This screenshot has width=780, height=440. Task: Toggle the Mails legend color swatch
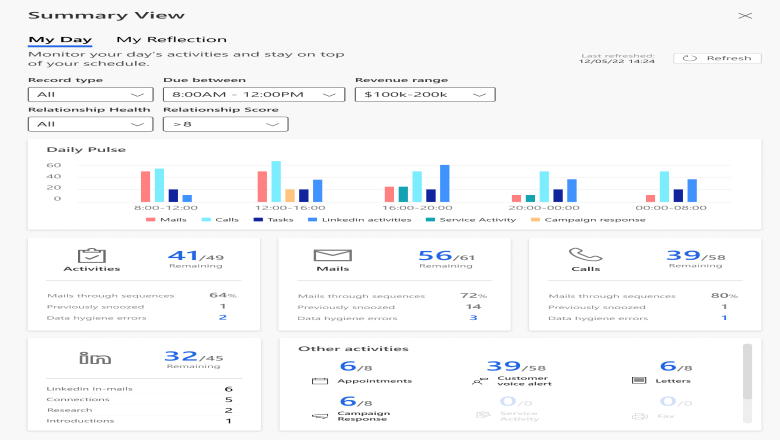(150, 220)
